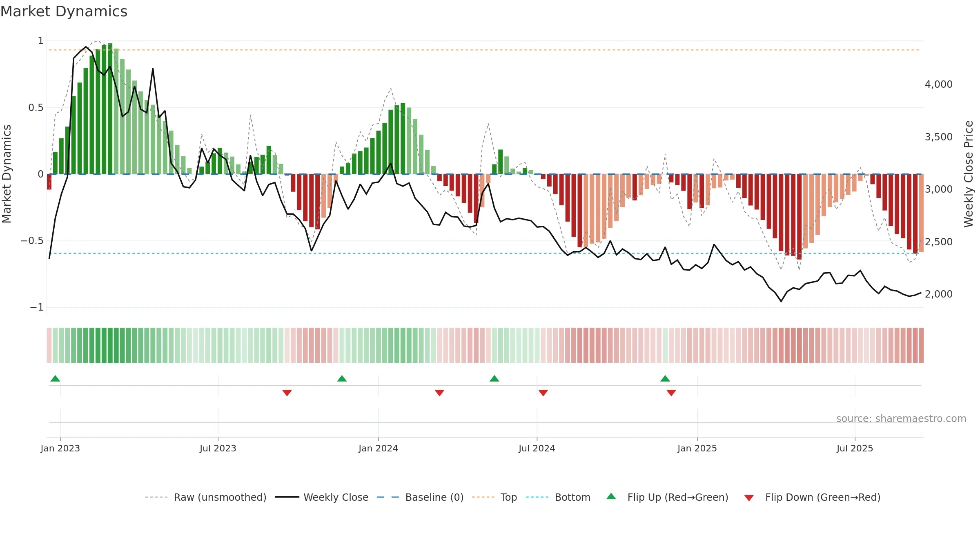980x551 pixels.
Task: Toggle the Bottom legend entry
Action: point(558,497)
